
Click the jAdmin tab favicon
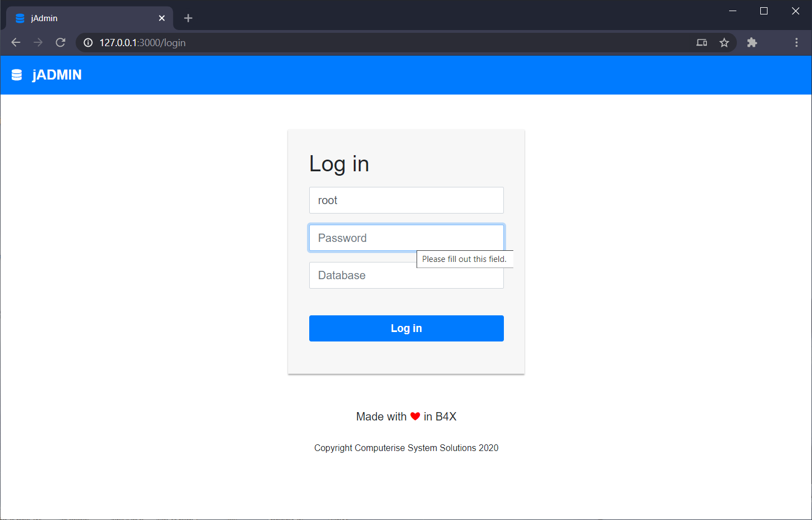click(x=20, y=18)
